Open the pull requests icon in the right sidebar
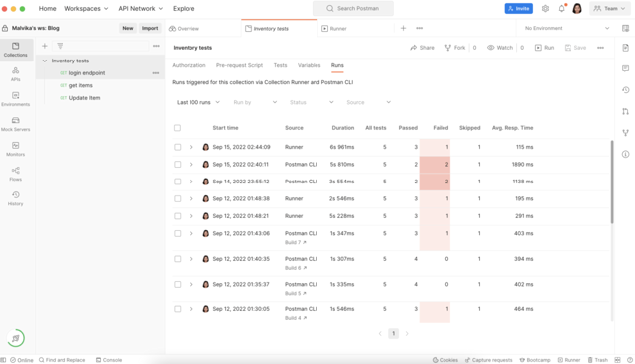635x364 pixels. 626,111
